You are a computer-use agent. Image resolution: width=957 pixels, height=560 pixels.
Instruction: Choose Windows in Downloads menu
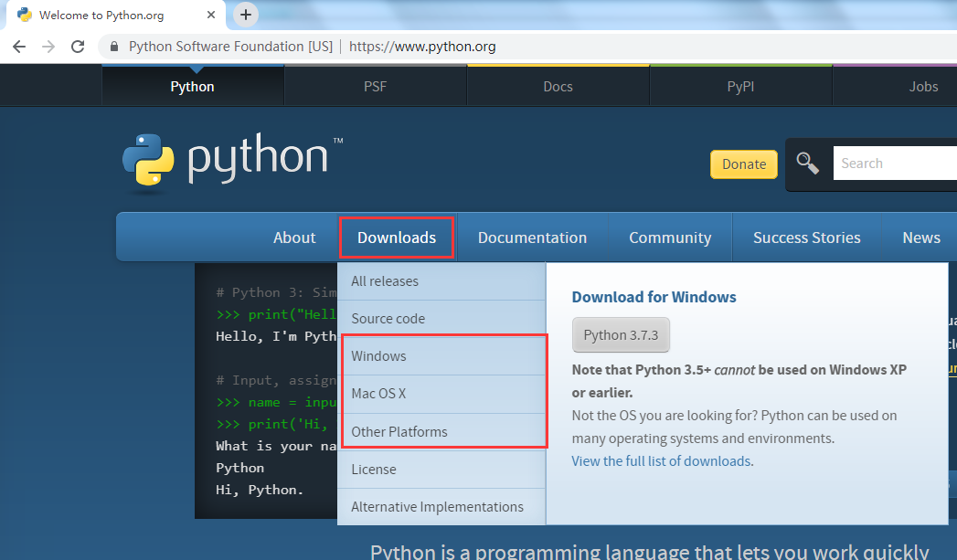(x=441, y=356)
